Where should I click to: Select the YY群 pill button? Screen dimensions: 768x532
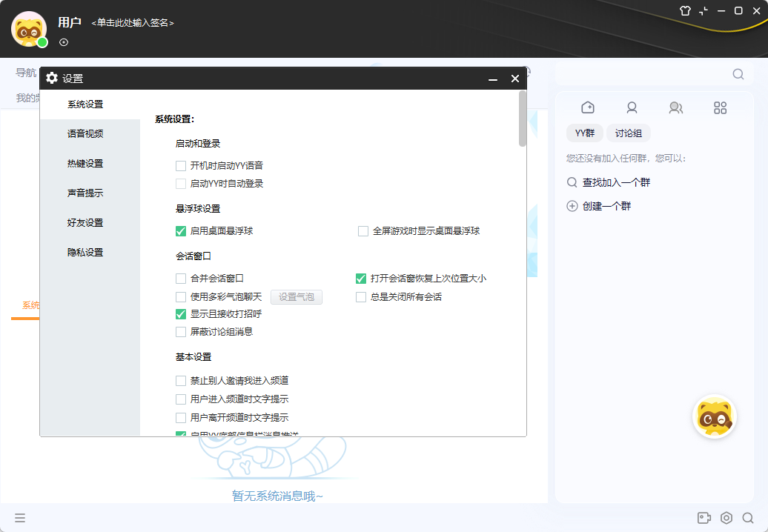click(x=585, y=133)
